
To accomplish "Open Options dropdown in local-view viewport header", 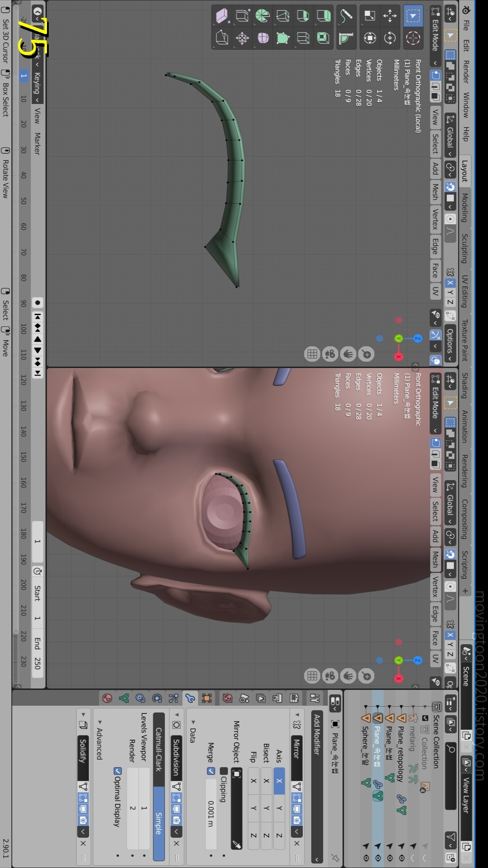I will pos(450,344).
